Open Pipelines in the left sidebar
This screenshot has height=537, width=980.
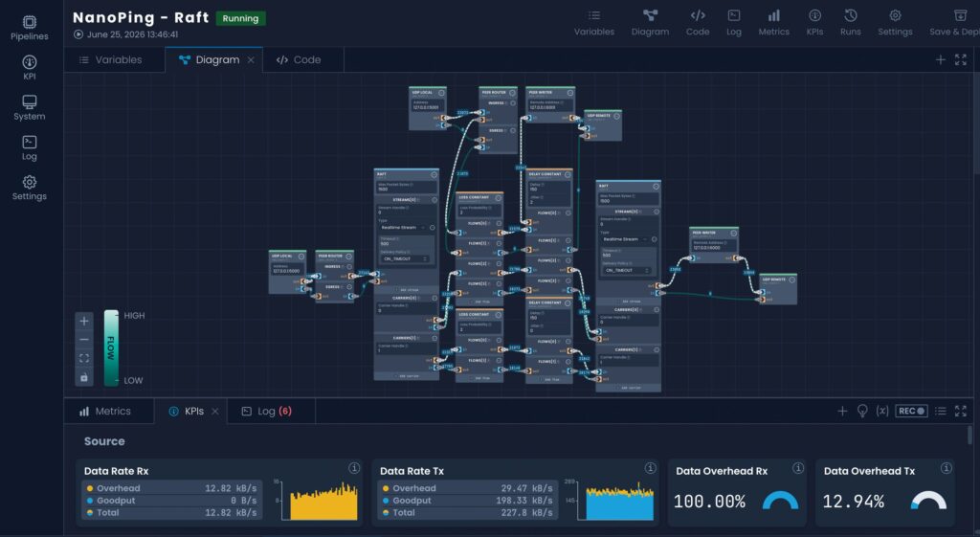tap(30, 28)
